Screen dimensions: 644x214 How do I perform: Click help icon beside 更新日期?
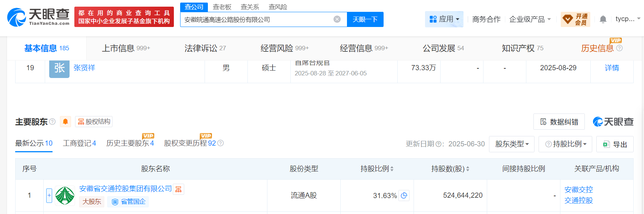coord(438,144)
